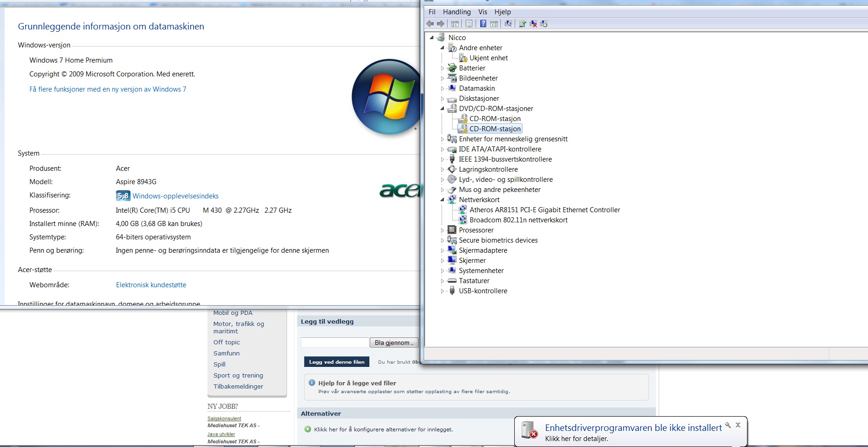Expand Enheter for menneskelig grensesnitt node
This screenshot has width=868, height=447.
[443, 139]
